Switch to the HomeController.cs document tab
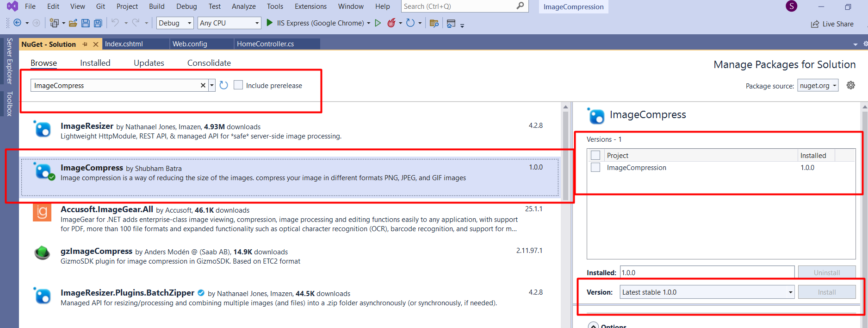 click(x=277, y=44)
